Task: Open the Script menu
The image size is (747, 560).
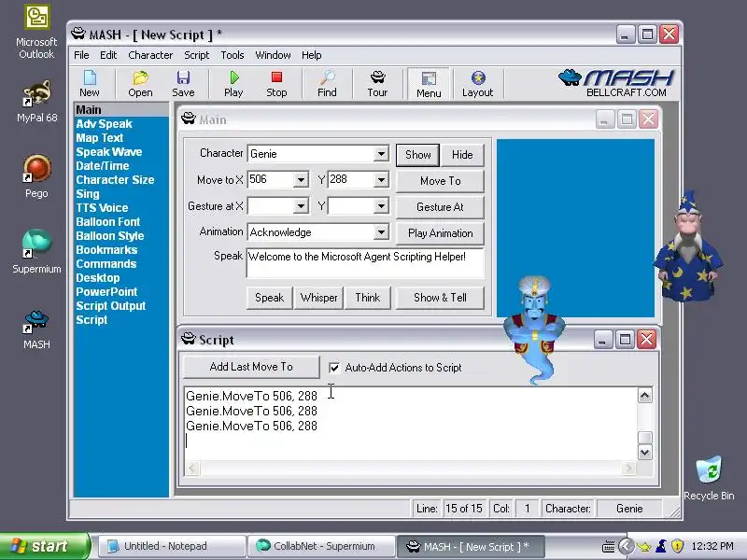Action: click(197, 55)
